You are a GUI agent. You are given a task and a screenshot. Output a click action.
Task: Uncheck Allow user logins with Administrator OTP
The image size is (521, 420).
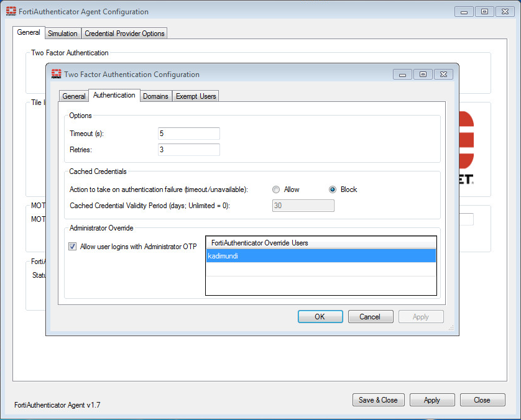point(72,246)
